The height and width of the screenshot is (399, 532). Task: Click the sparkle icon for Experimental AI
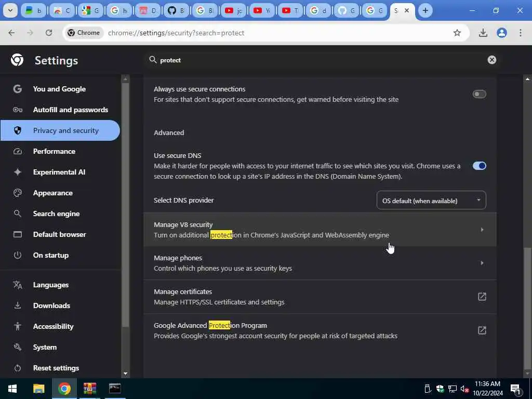coord(17,172)
